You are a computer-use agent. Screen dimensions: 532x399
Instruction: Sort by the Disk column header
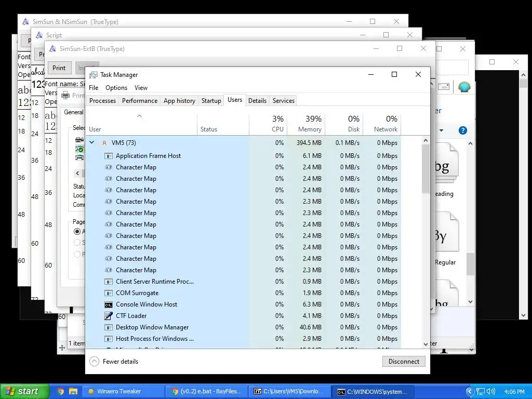pyautogui.click(x=344, y=124)
